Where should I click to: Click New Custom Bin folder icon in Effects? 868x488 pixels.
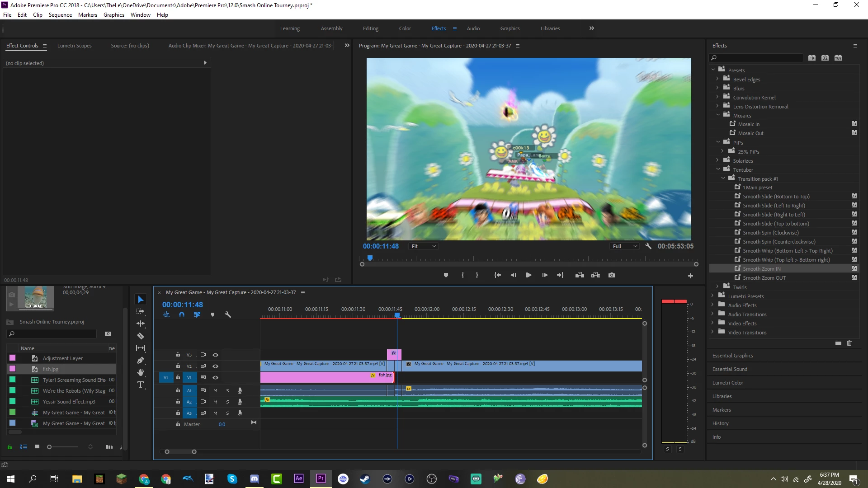[x=838, y=343]
